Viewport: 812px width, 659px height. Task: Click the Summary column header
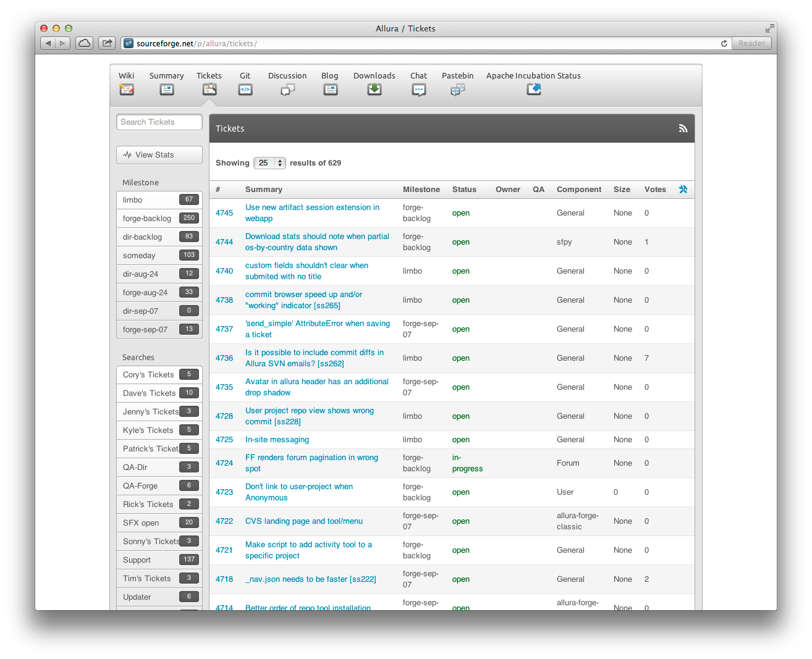tap(264, 190)
